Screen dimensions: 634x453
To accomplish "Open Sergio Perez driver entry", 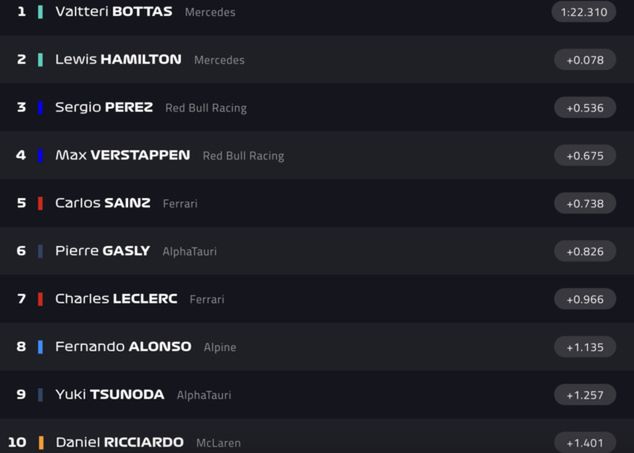I will click(104, 108).
